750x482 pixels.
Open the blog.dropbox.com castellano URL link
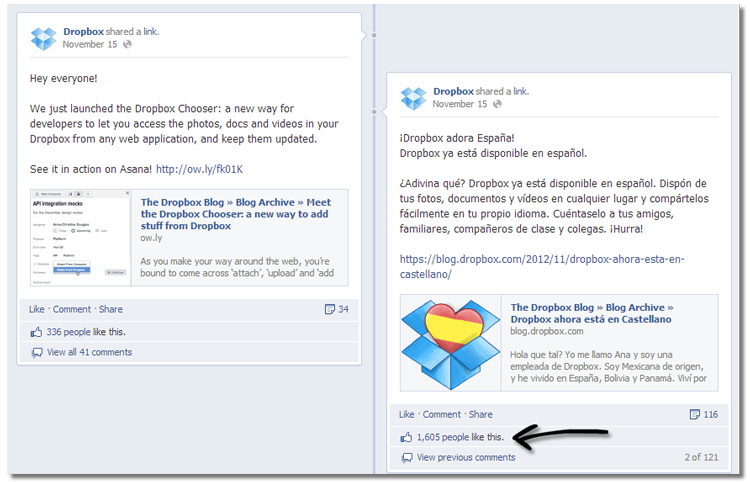(542, 267)
